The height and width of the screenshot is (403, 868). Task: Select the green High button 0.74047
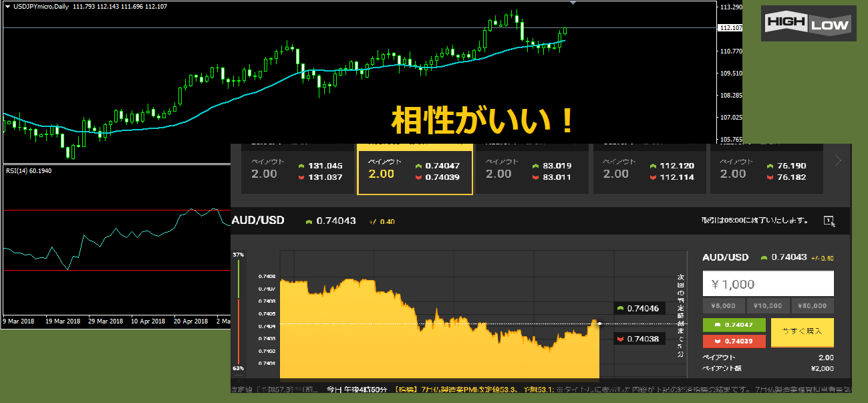click(734, 325)
